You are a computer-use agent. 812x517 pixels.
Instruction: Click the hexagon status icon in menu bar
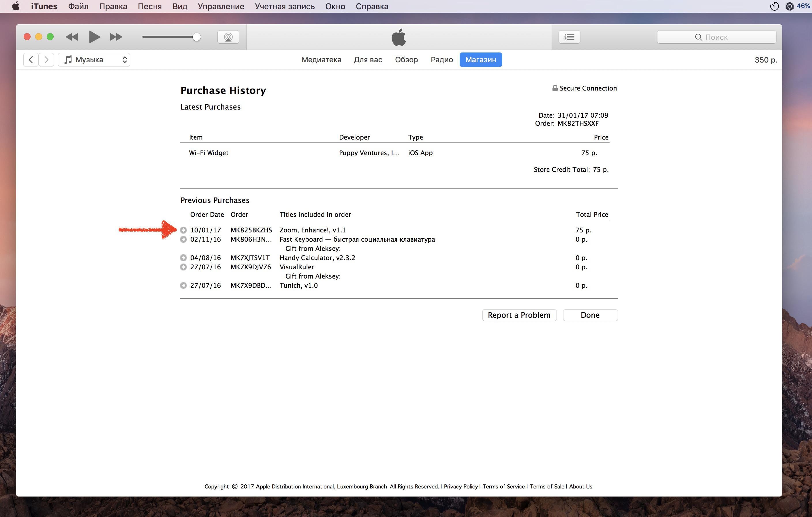(789, 6)
